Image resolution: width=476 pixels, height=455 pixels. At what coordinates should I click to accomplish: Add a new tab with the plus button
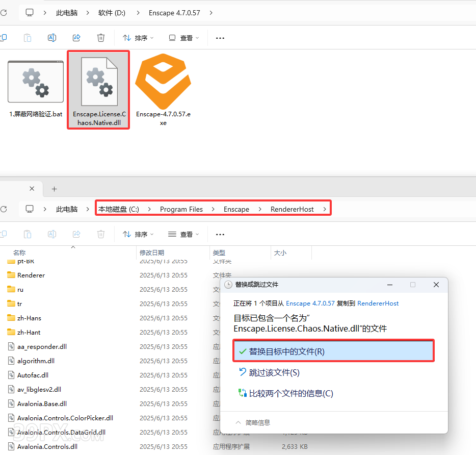55,189
